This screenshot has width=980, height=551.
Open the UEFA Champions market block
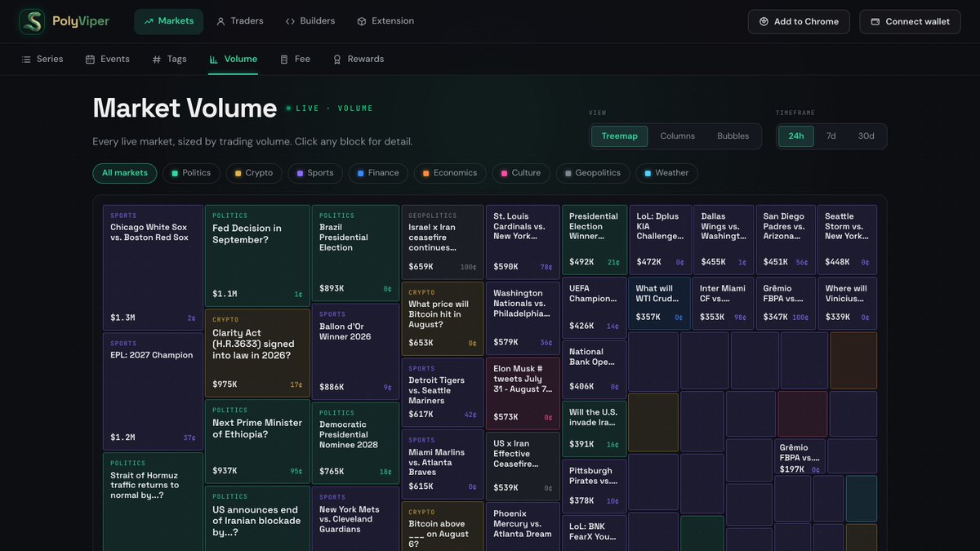point(595,306)
